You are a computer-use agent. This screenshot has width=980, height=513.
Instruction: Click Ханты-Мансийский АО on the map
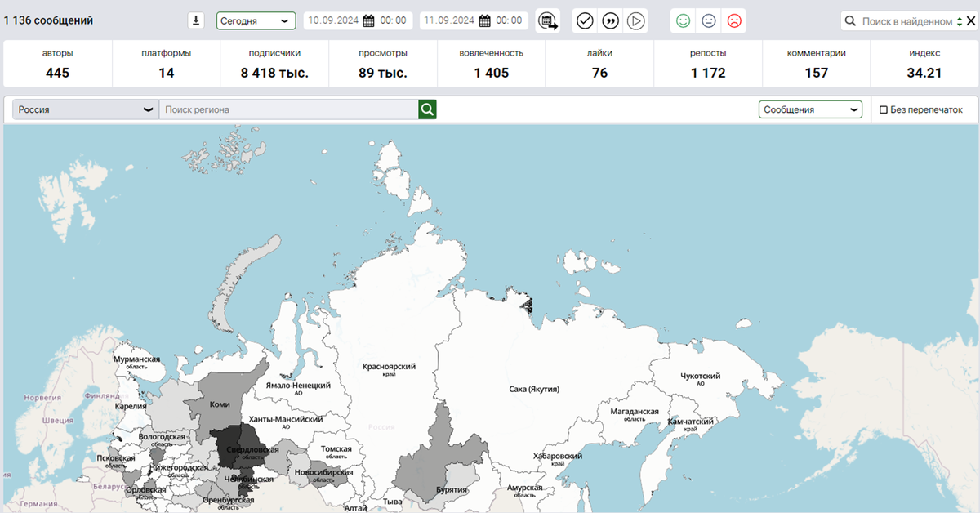tap(286, 422)
